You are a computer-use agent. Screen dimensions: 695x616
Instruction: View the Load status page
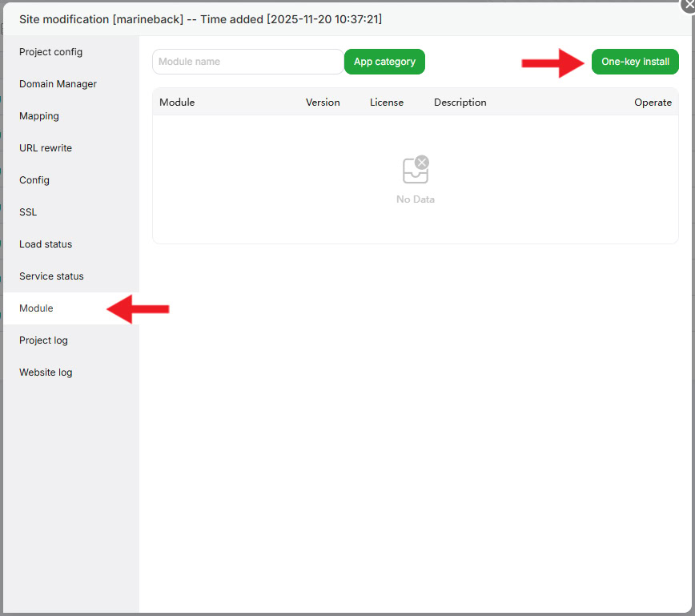44,244
